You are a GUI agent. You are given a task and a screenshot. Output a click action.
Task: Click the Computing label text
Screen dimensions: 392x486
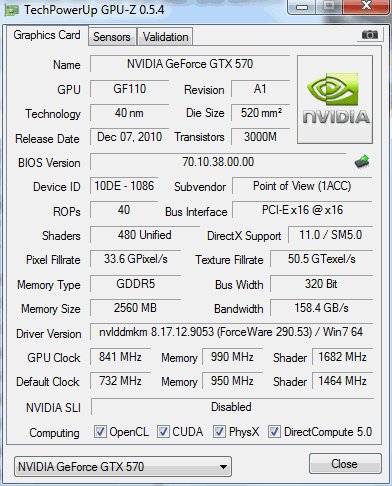pos(54,433)
